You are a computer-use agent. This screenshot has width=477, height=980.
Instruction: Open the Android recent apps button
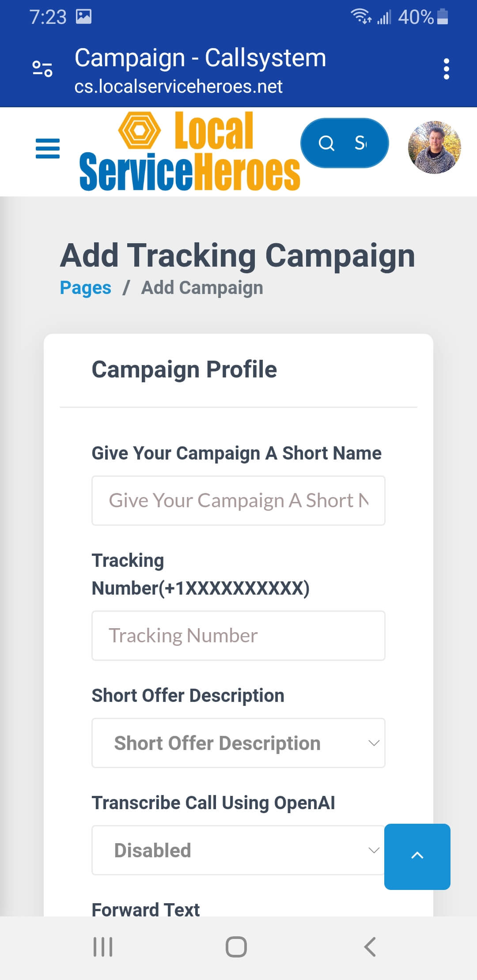[x=103, y=947]
